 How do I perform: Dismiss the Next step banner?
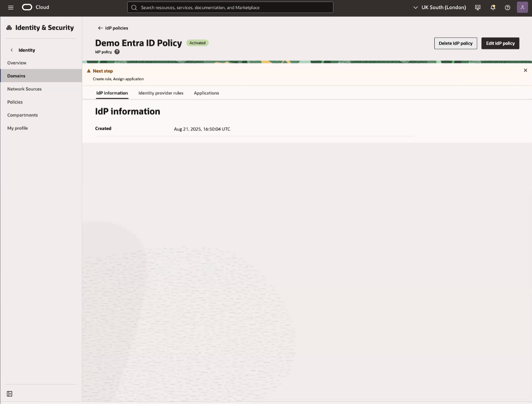(525, 70)
